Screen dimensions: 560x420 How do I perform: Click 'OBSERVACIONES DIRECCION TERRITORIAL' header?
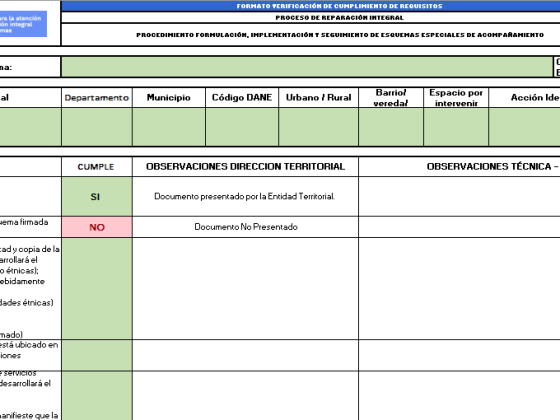pyautogui.click(x=245, y=167)
